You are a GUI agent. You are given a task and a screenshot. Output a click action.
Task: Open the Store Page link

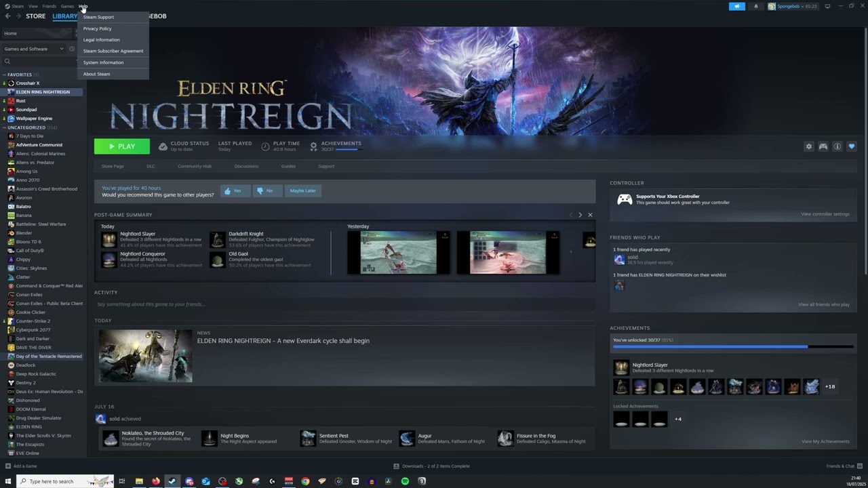click(113, 166)
